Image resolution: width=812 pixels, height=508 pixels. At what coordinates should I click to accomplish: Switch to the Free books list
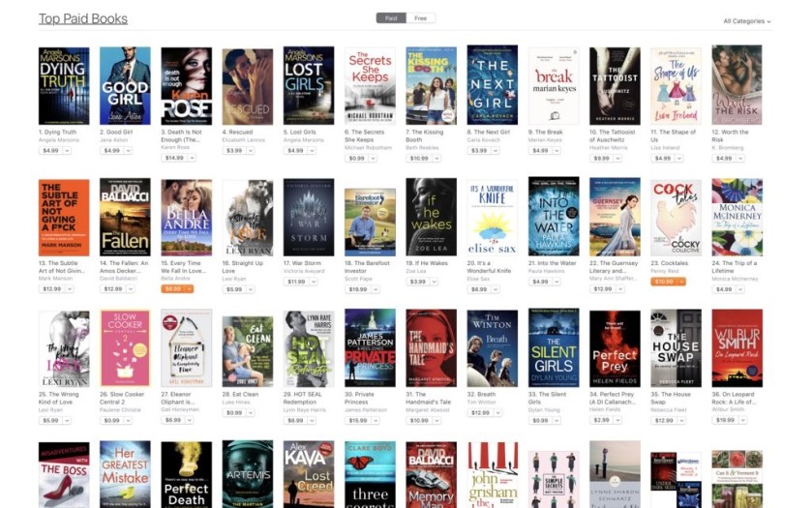pos(420,18)
